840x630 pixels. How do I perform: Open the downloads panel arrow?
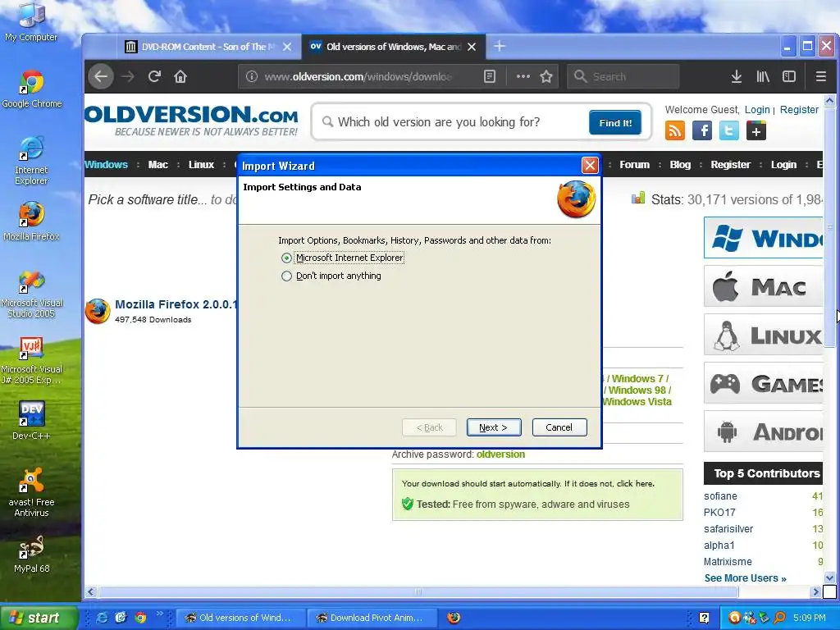click(x=737, y=76)
